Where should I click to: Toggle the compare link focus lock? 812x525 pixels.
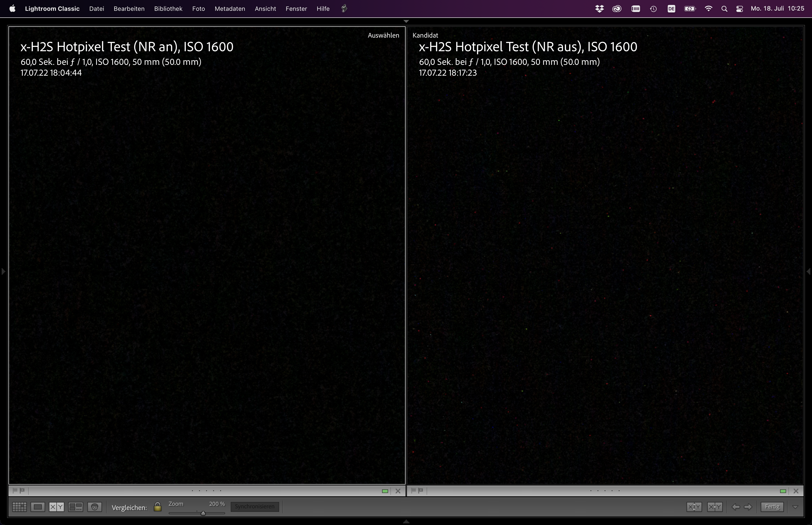pos(157,507)
